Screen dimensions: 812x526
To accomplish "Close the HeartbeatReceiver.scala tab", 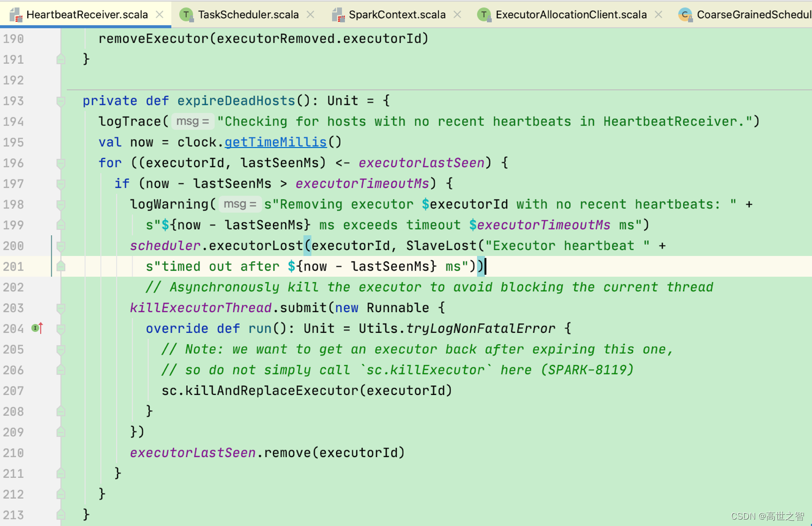I will pos(159,14).
